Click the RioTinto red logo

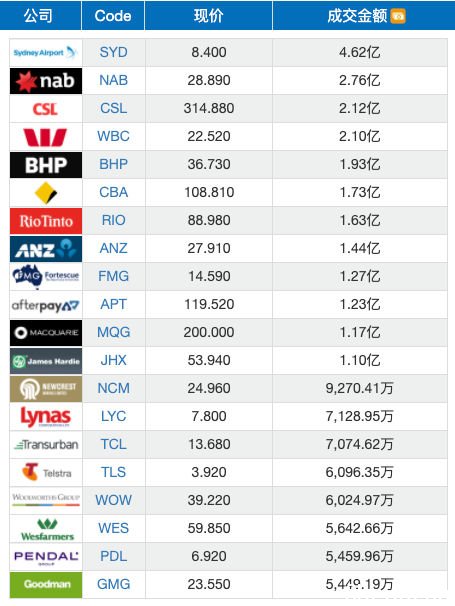click(46, 221)
